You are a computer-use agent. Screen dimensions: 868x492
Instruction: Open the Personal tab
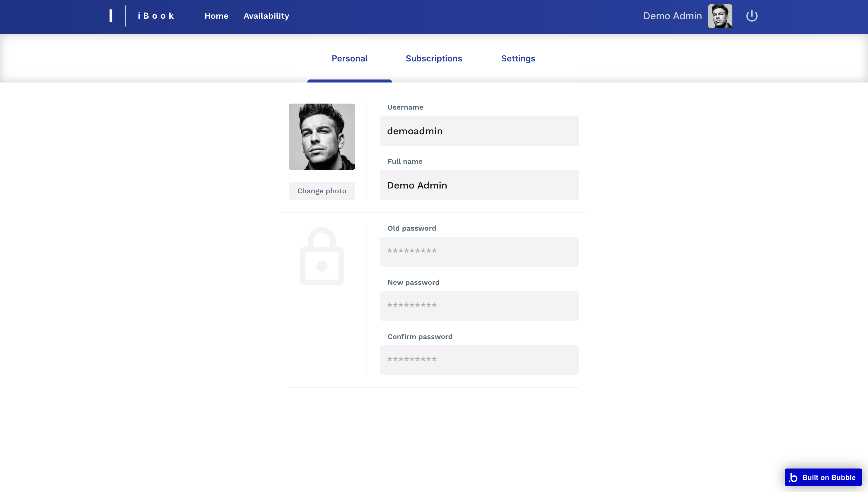tap(349, 58)
